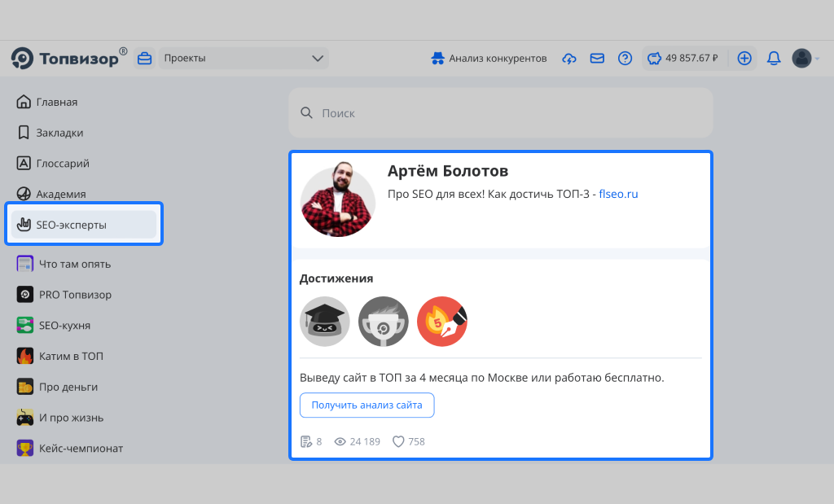Click the cloud upload icon
Image resolution: width=834 pixels, height=504 pixels.
tap(569, 59)
